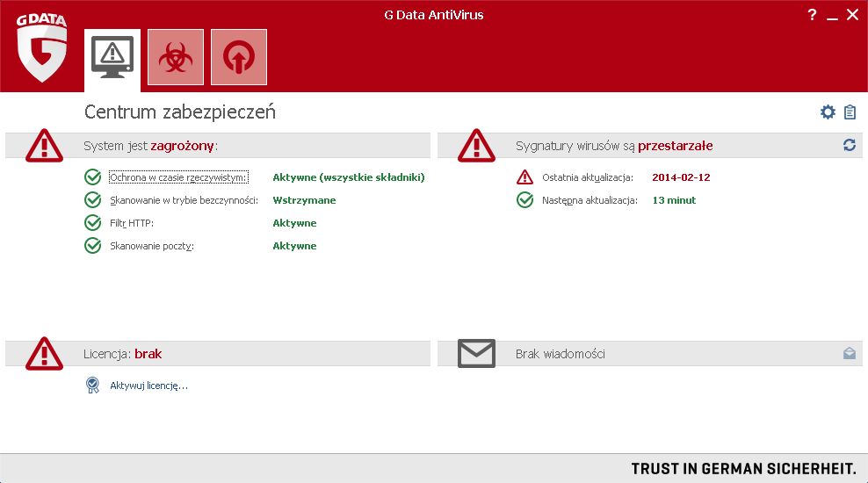Click the warning triangle beside Licencja
Viewport: 868px width, 483px height.
point(44,354)
